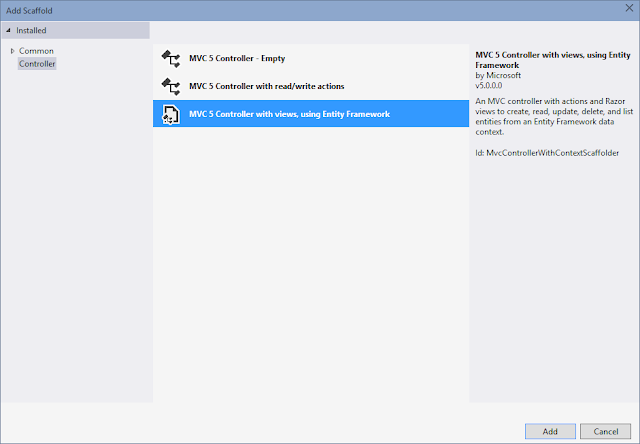Choose MVC 5 Controller - Empty template
Screen dimensions: 640x444
pyautogui.click(x=311, y=58)
